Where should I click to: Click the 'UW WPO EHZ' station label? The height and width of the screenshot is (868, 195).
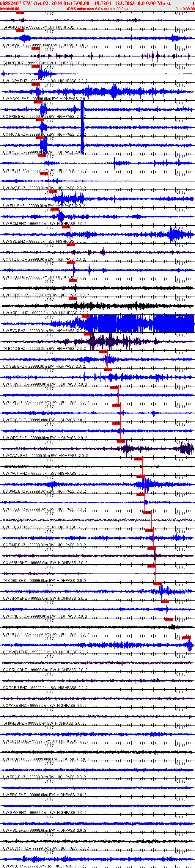click(x=15, y=170)
